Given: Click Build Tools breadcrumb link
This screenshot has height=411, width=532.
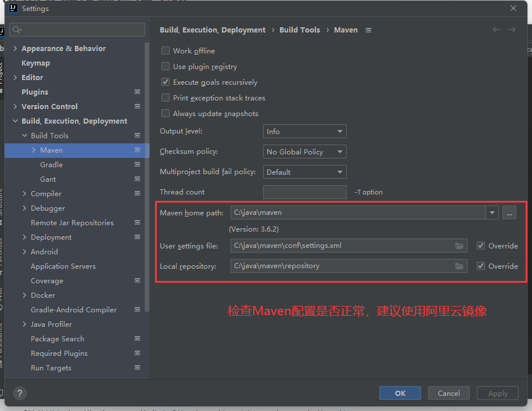Looking at the screenshot, I should click(300, 30).
